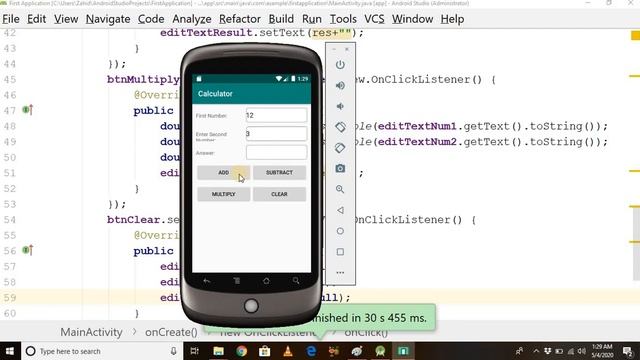Open the Analyze menu
Screen dimensions: 640x360
point(191,19)
